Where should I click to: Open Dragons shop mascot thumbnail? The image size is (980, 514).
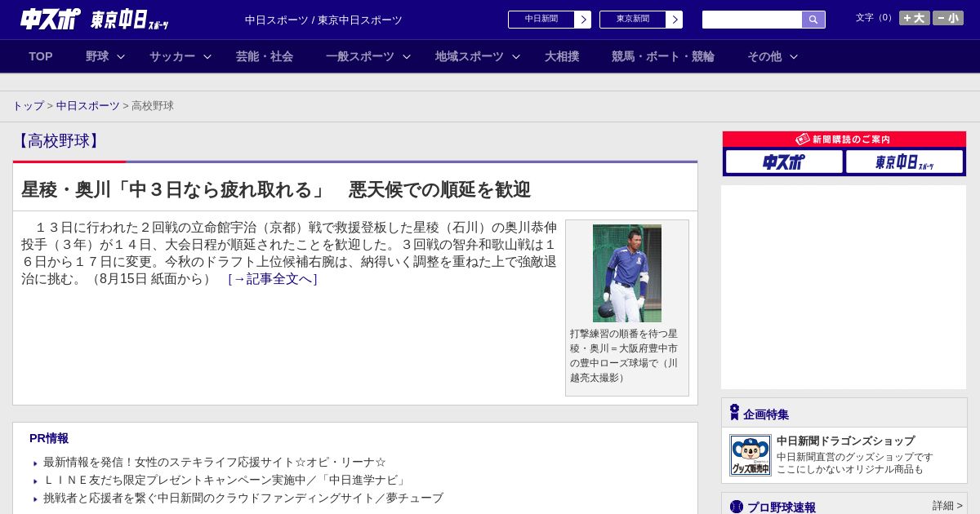click(751, 455)
